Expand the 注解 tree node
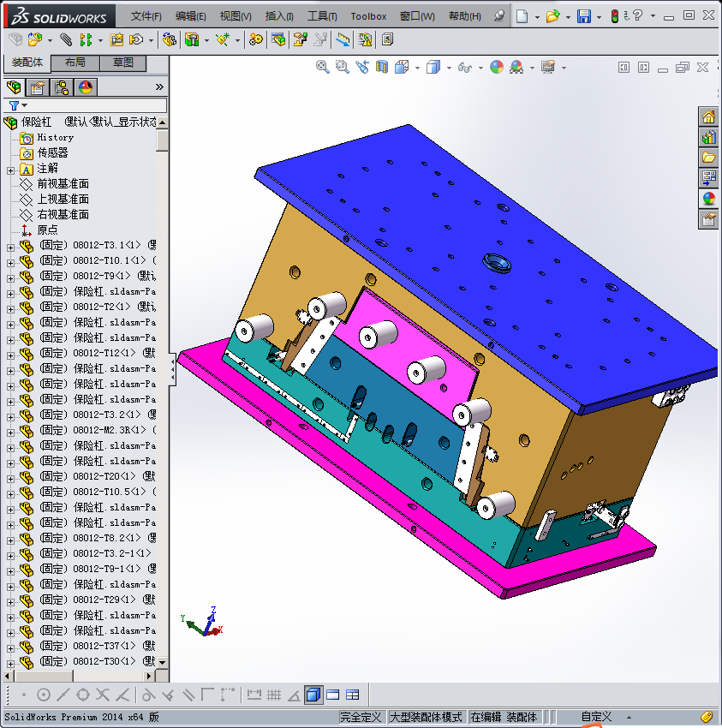Image resolution: width=722 pixels, height=728 pixels. (x=10, y=170)
